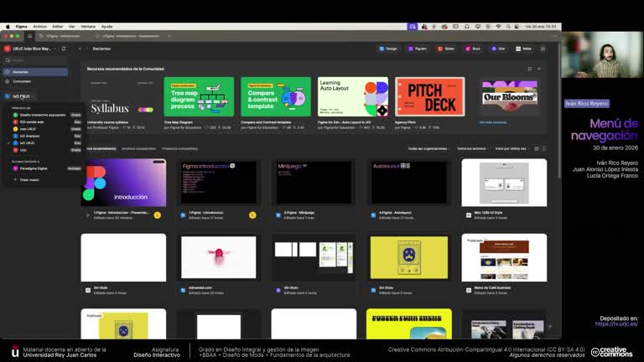The height and width of the screenshot is (362, 644).
Task: Switch to list view icon
Action: 544,148
